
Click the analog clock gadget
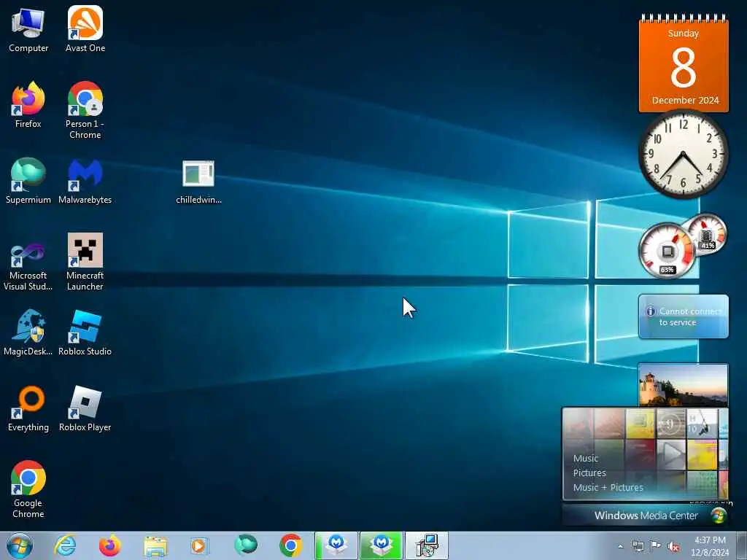(683, 155)
